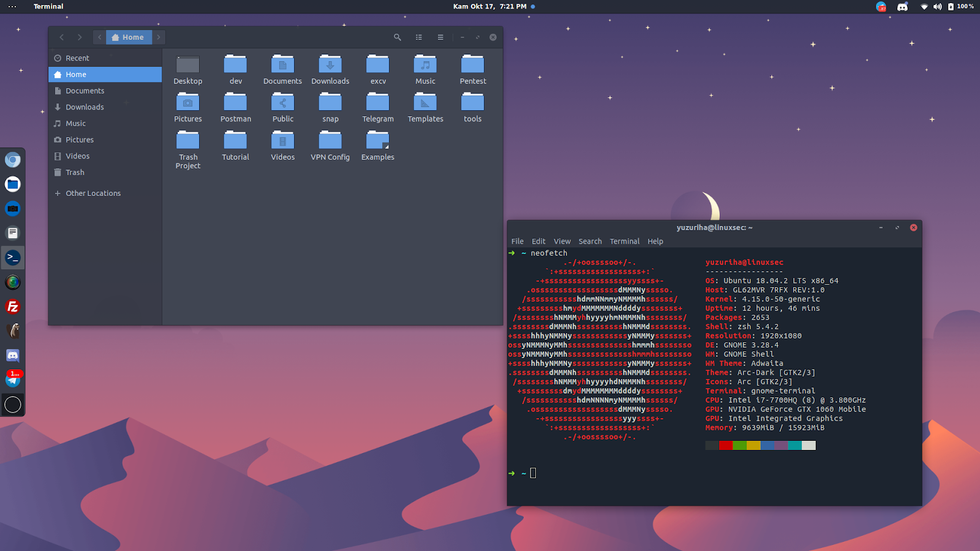Open the Terminal menu in the terminal window

[624, 241]
